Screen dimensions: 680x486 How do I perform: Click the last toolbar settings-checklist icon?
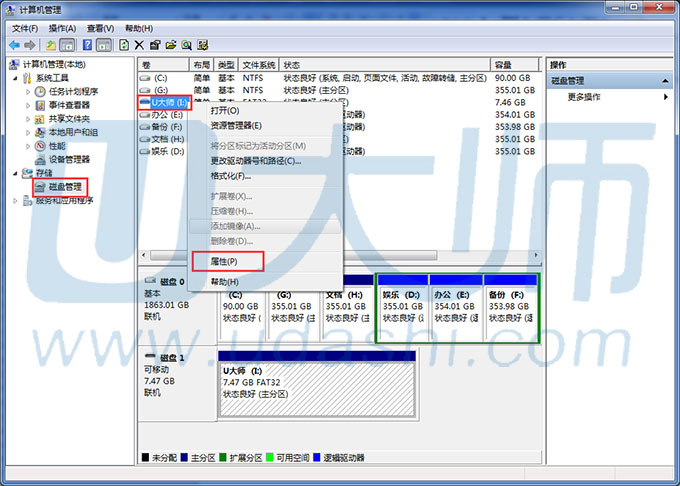203,45
